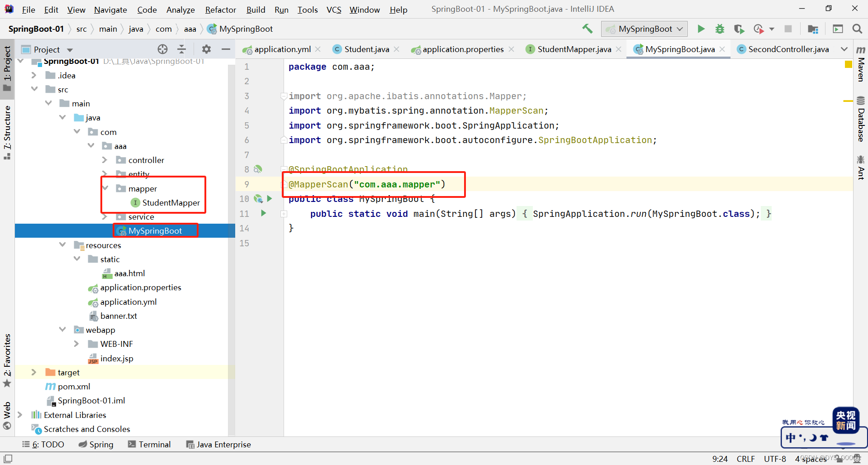The height and width of the screenshot is (465, 868).
Task: Select opened file with the locate icon
Action: (162, 49)
